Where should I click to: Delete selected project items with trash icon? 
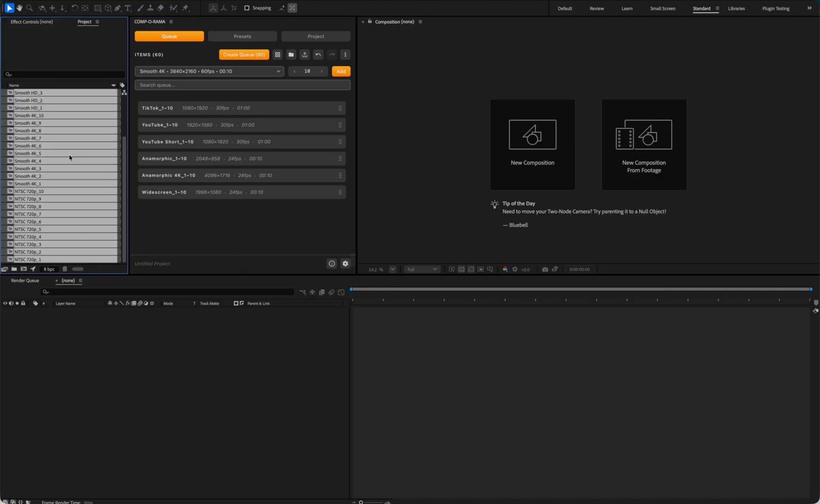coord(65,269)
